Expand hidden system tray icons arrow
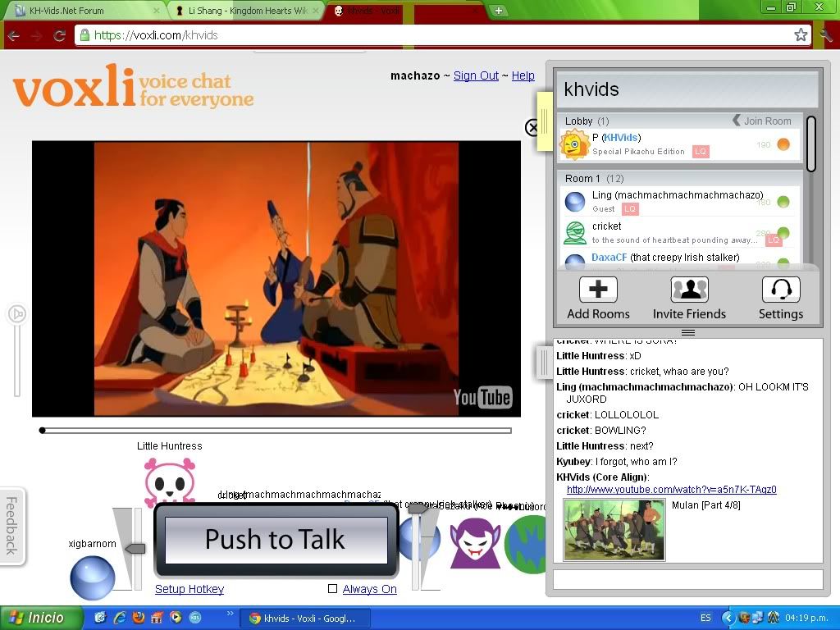The width and height of the screenshot is (840, 630). pyautogui.click(x=728, y=618)
